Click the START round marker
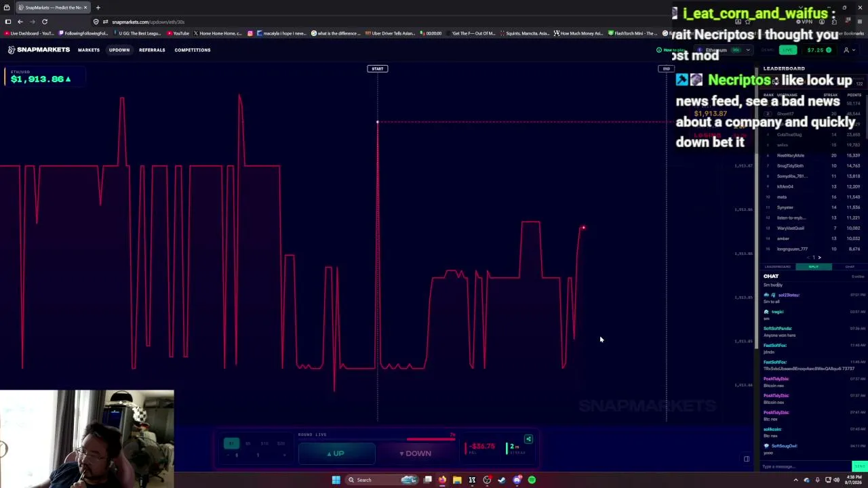 pos(378,68)
